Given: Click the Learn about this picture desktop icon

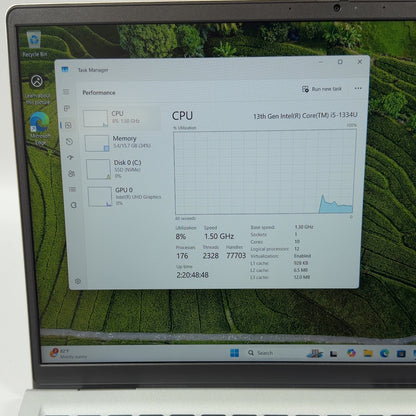Looking at the screenshot, I should click(37, 90).
